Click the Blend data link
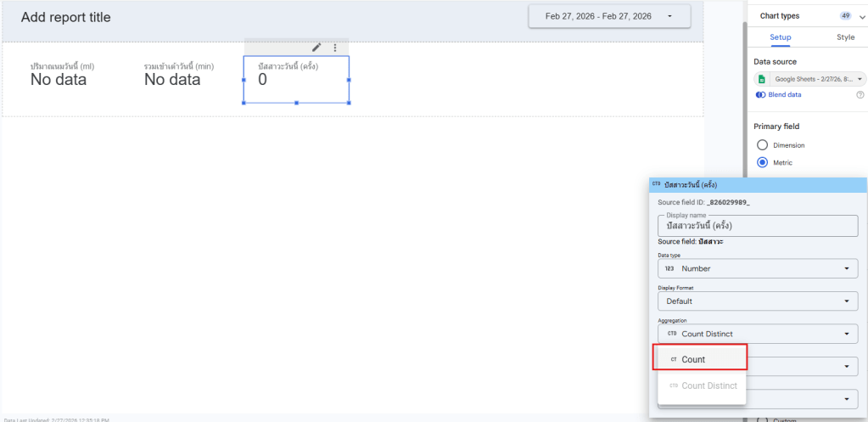868x422 pixels. pos(784,95)
